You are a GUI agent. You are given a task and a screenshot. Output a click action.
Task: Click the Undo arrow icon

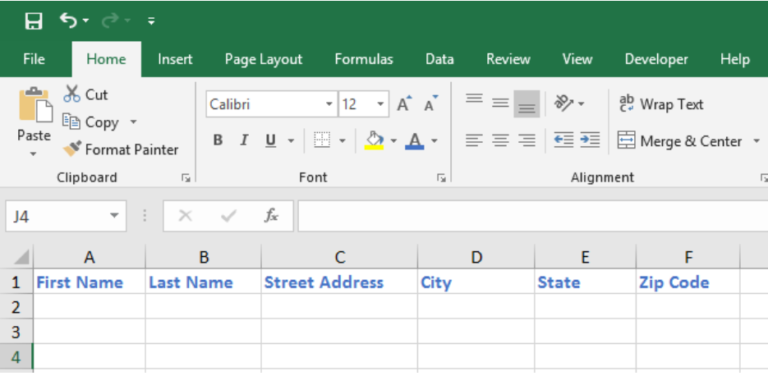point(69,20)
